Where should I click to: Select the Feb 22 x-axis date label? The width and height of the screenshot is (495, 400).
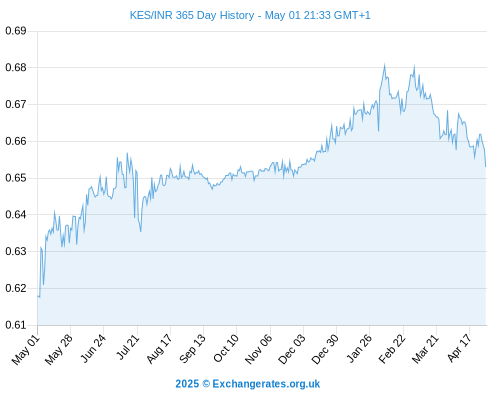392,348
